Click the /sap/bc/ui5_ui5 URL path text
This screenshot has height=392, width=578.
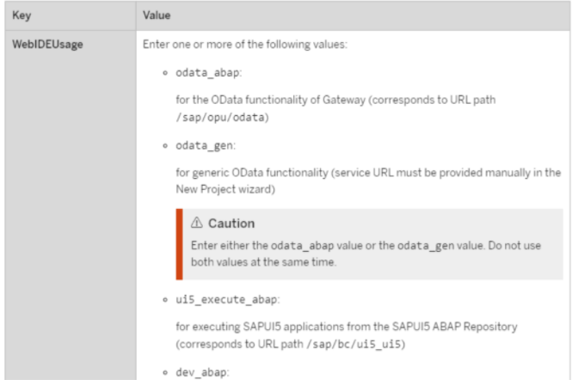[x=354, y=344]
